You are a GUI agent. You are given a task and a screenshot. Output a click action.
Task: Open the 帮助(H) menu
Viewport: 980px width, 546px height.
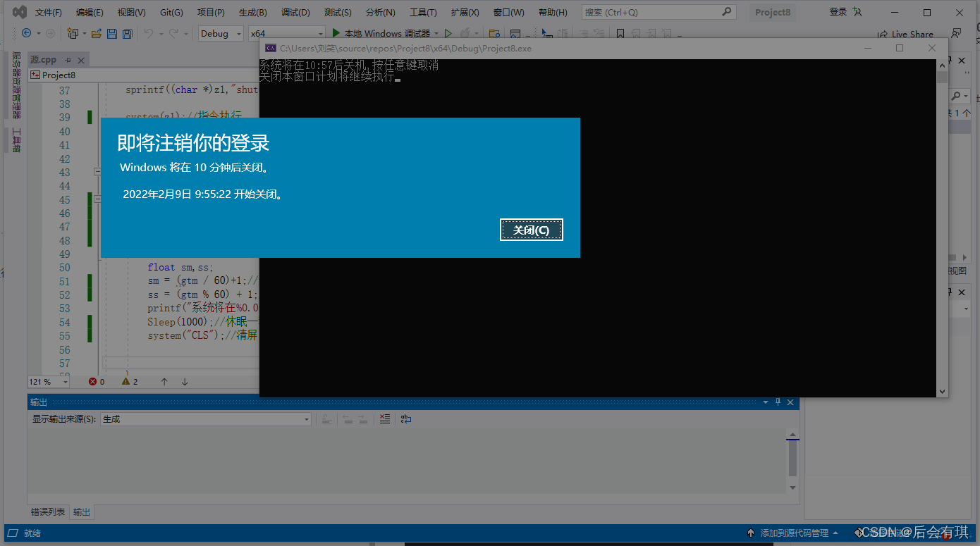(553, 13)
